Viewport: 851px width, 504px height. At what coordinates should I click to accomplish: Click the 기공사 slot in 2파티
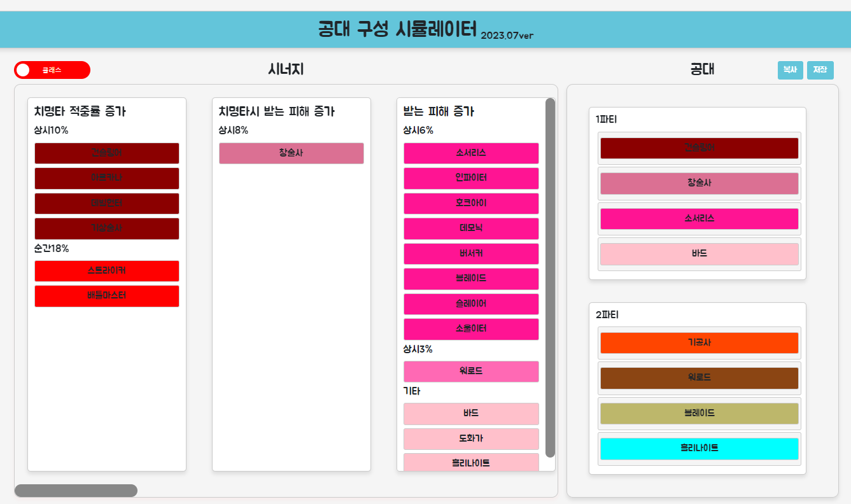[x=699, y=343]
